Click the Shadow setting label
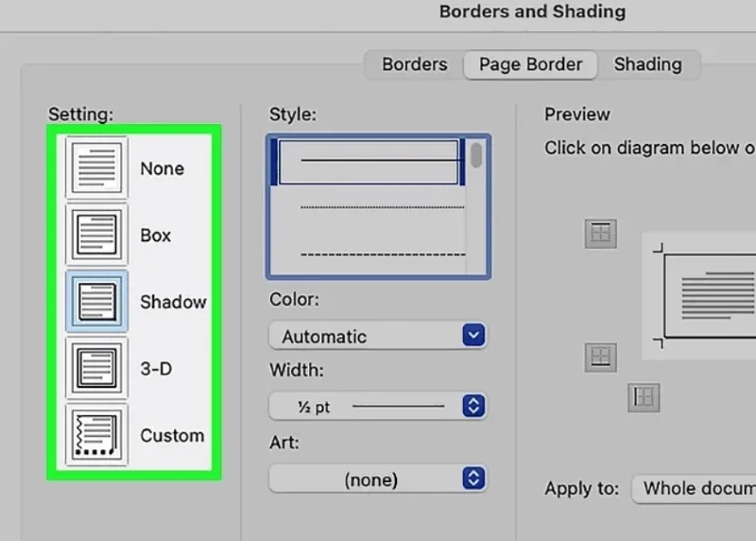This screenshot has width=756, height=541. click(173, 302)
